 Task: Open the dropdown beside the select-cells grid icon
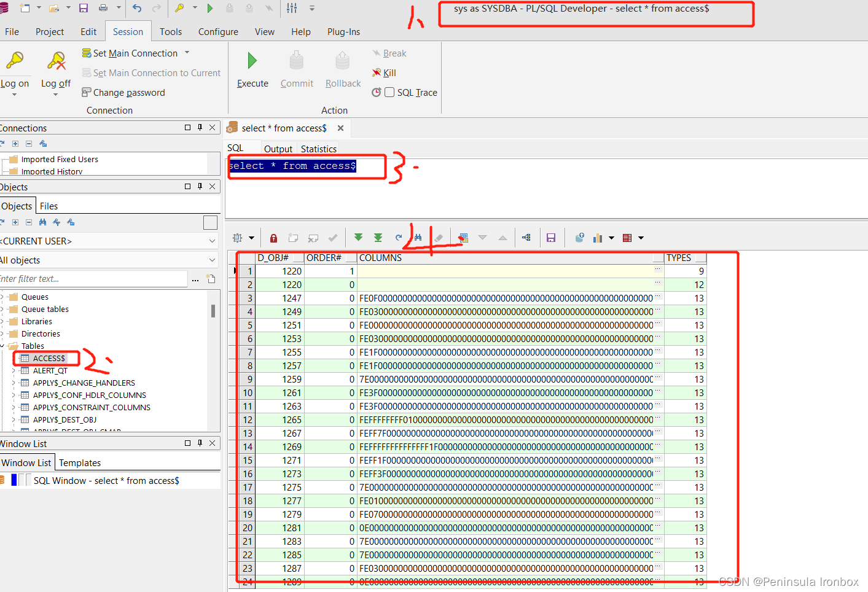251,238
